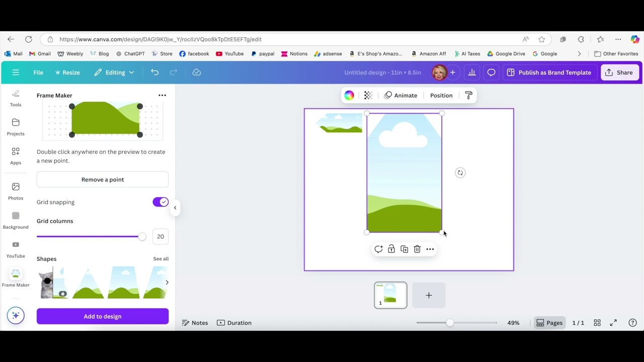
Task: Add a collaborator with the plus icon
Action: click(452, 72)
